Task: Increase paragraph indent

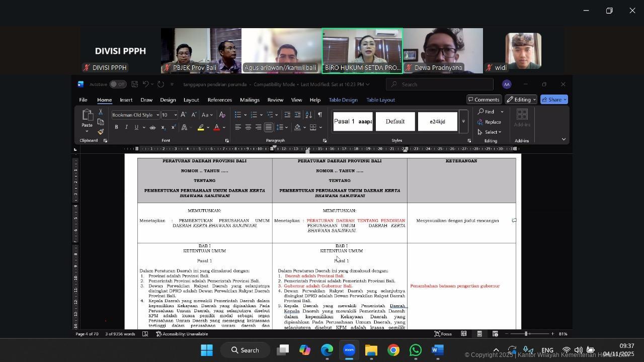Action: coord(298,115)
